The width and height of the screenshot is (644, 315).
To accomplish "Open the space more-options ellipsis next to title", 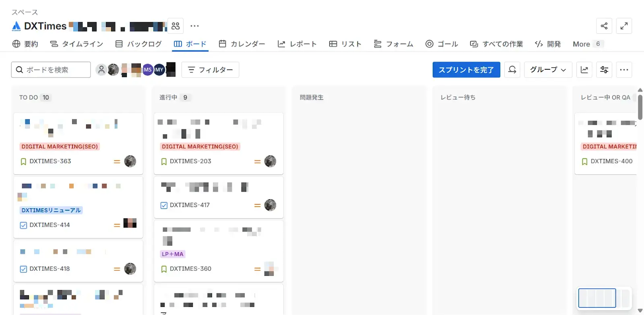I will pos(194,26).
